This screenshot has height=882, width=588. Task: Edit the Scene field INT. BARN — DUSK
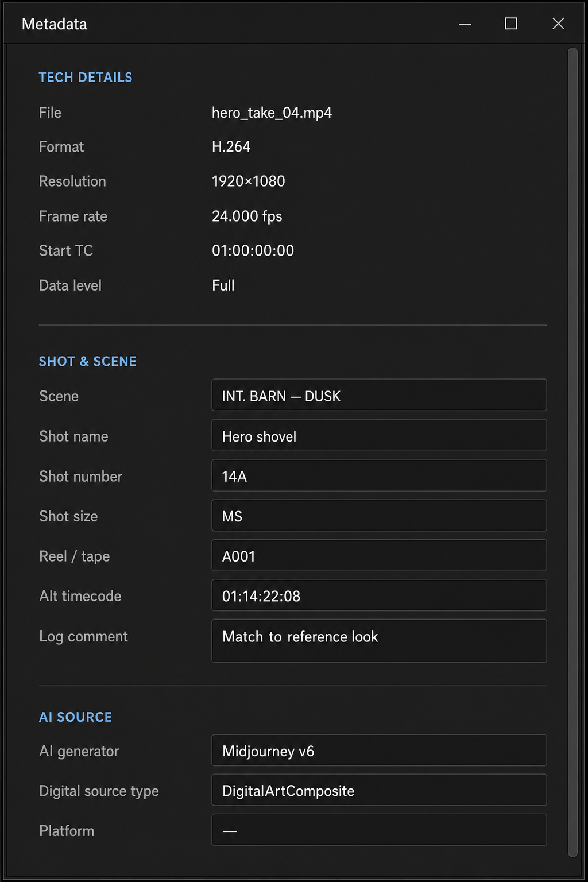tap(379, 395)
